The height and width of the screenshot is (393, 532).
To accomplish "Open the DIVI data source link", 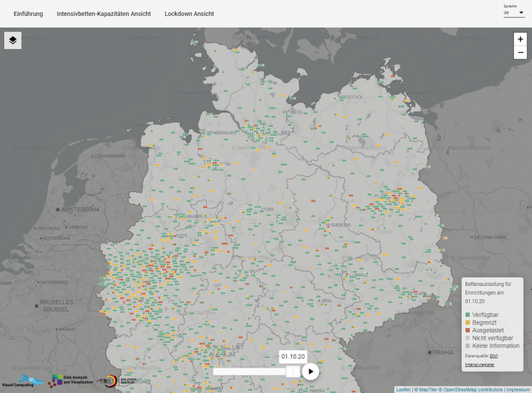I will tap(493, 355).
